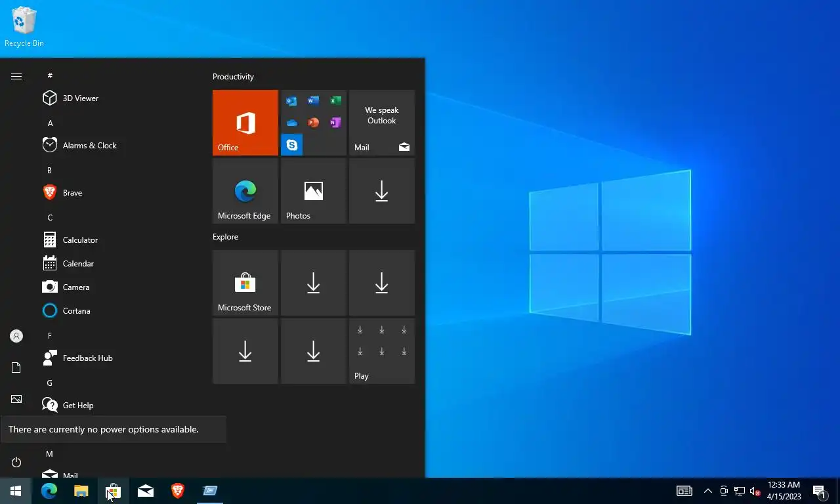Click the Meet Now tray icon
Viewport: 840px width, 504px height.
(x=724, y=491)
